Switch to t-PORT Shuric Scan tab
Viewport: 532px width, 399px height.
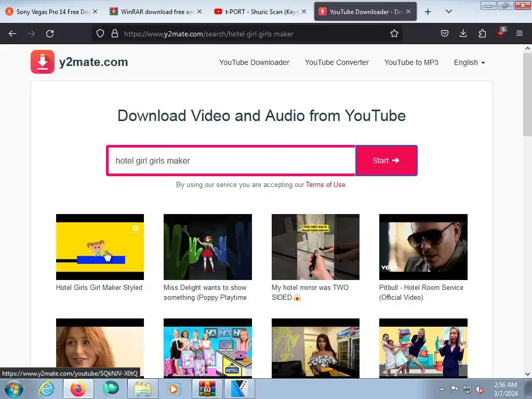click(x=260, y=12)
